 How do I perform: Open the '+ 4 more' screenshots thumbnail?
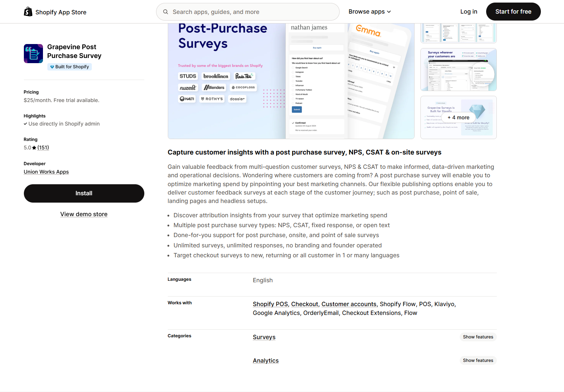tap(458, 117)
